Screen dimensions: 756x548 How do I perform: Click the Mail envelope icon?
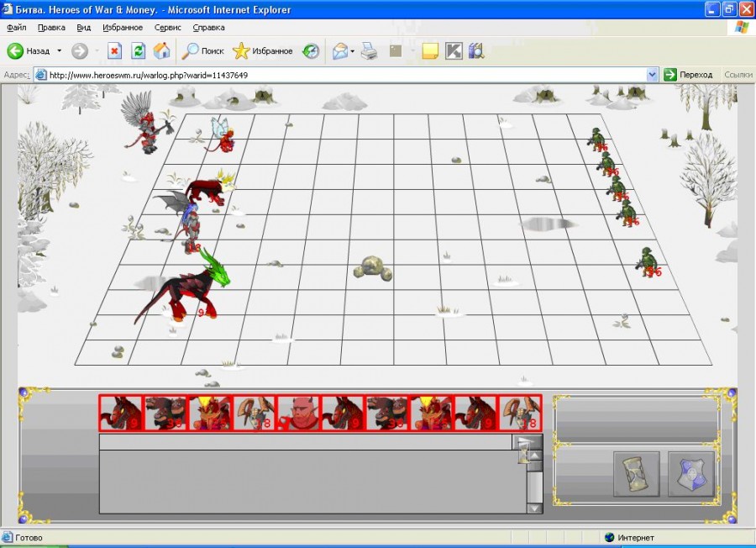point(340,50)
